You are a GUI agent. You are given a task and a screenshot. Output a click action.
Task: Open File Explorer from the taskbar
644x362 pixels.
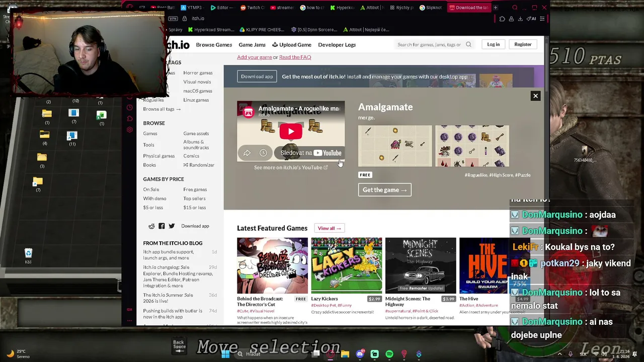(x=345, y=354)
